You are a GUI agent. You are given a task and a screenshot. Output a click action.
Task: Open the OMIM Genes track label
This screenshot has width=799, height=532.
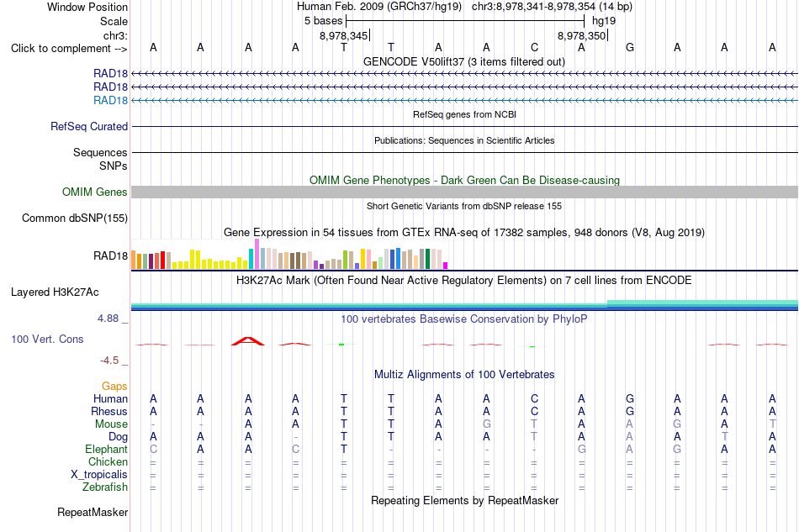click(94, 192)
